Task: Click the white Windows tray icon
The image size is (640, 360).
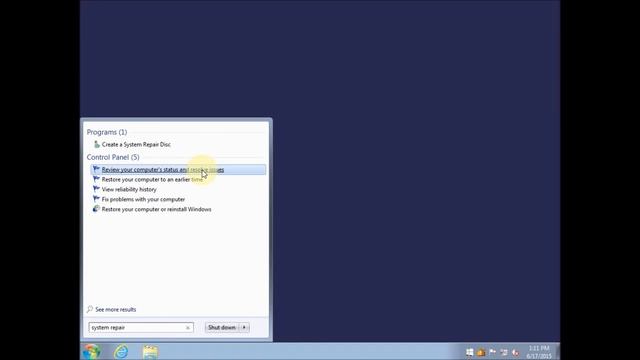Action: tap(470, 352)
